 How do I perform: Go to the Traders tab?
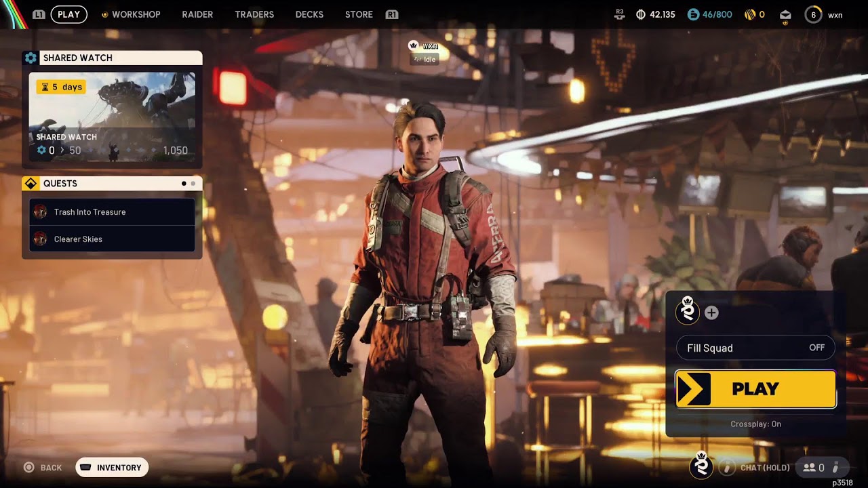[254, 14]
